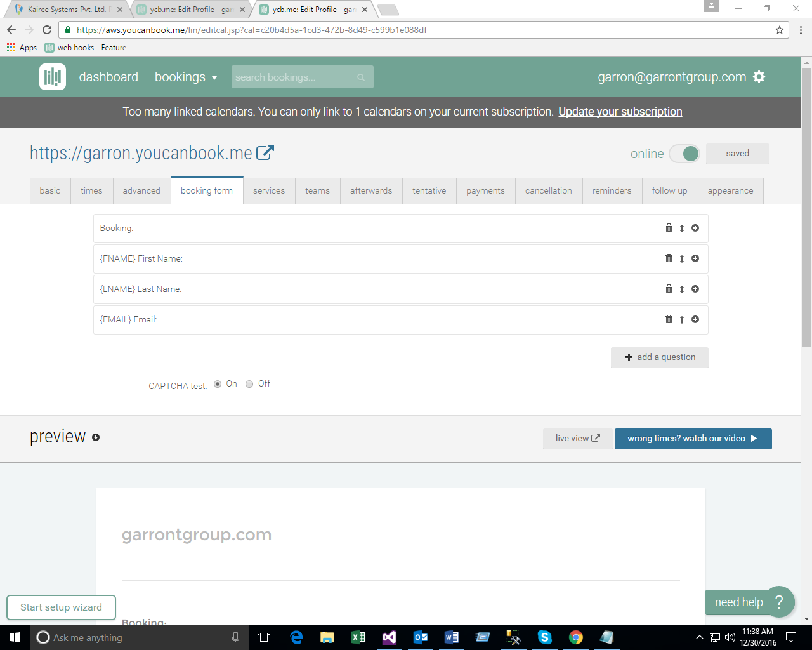The width and height of the screenshot is (812, 650).
Task: Open booking page via external link icon
Action: point(265,153)
